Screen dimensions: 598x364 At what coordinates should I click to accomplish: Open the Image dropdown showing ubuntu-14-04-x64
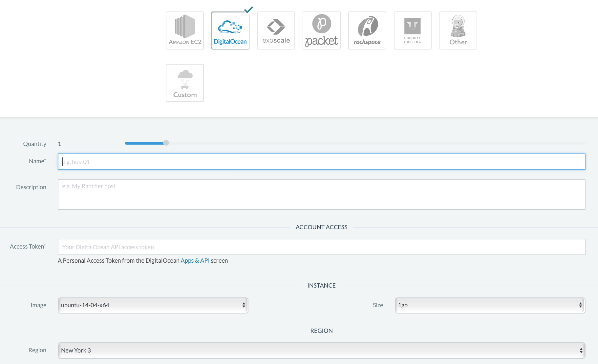[153, 305]
